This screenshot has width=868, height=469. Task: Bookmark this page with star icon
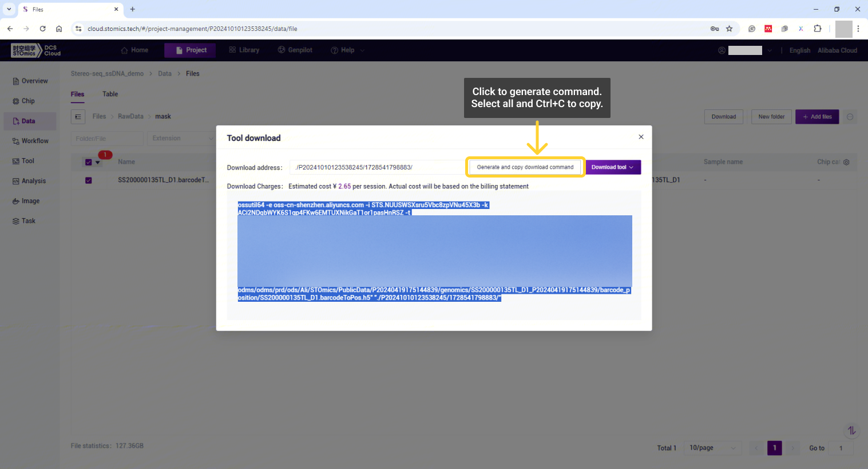tap(729, 29)
